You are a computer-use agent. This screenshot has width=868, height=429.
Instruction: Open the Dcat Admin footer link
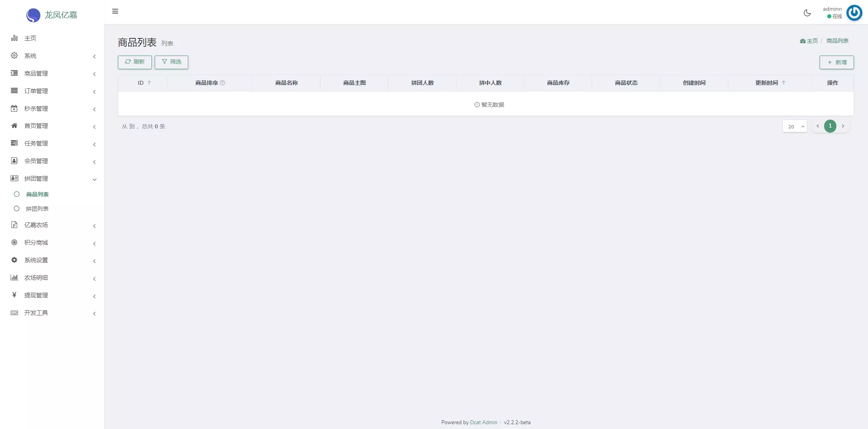click(x=484, y=422)
